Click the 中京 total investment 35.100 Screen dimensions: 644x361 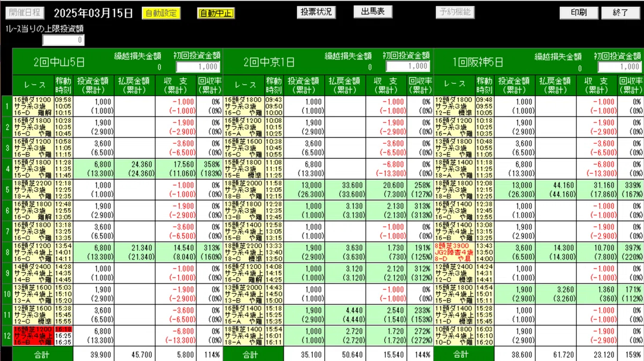(x=304, y=354)
